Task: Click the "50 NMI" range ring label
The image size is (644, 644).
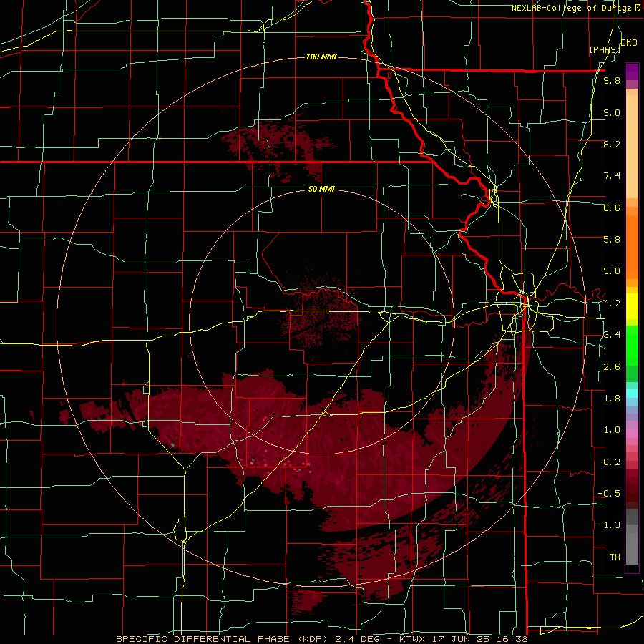Action: [x=321, y=189]
